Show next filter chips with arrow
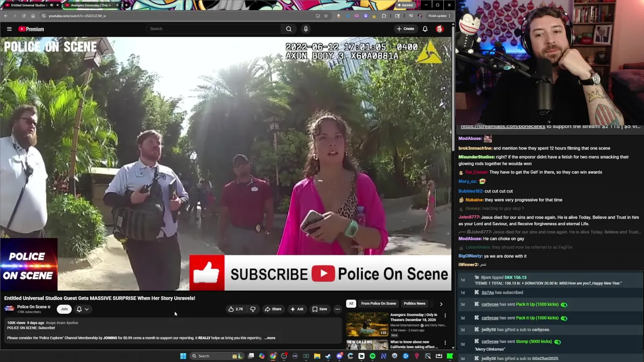This screenshot has height=362, width=644. tap(441, 304)
